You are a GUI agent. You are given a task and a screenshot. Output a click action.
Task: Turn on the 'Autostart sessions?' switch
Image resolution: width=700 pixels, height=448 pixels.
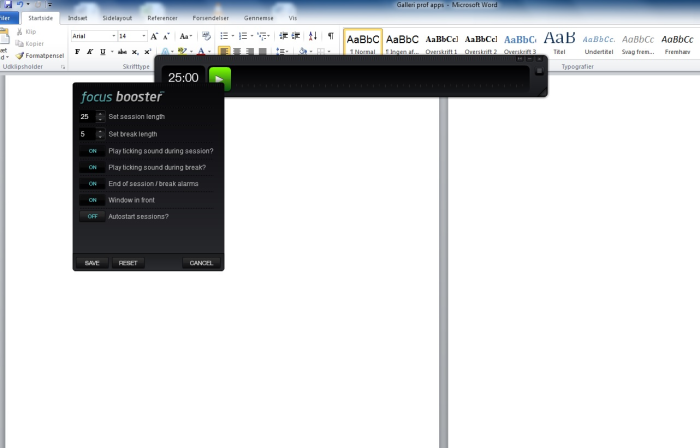[x=92, y=216]
